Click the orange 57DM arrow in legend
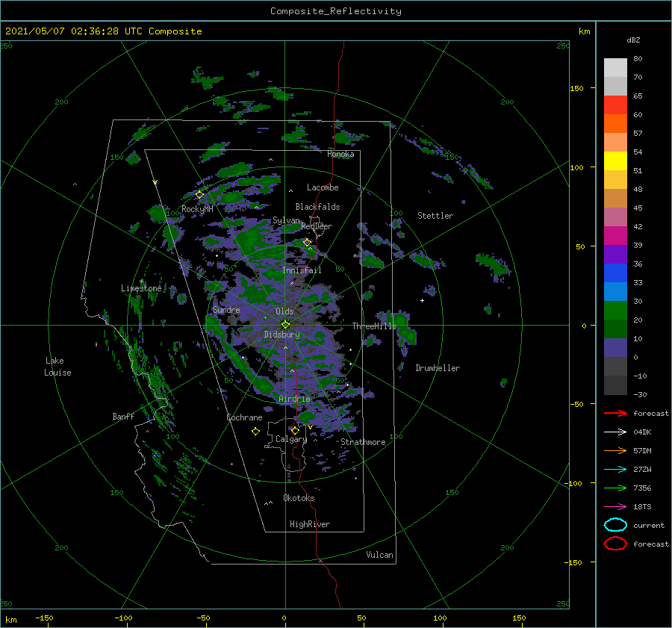This screenshot has height=628, width=672. coord(615,450)
